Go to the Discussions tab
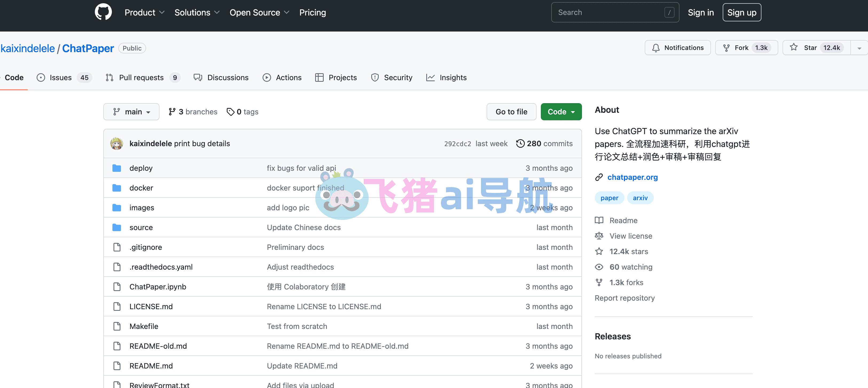Image resolution: width=868 pixels, height=388 pixels. click(221, 77)
